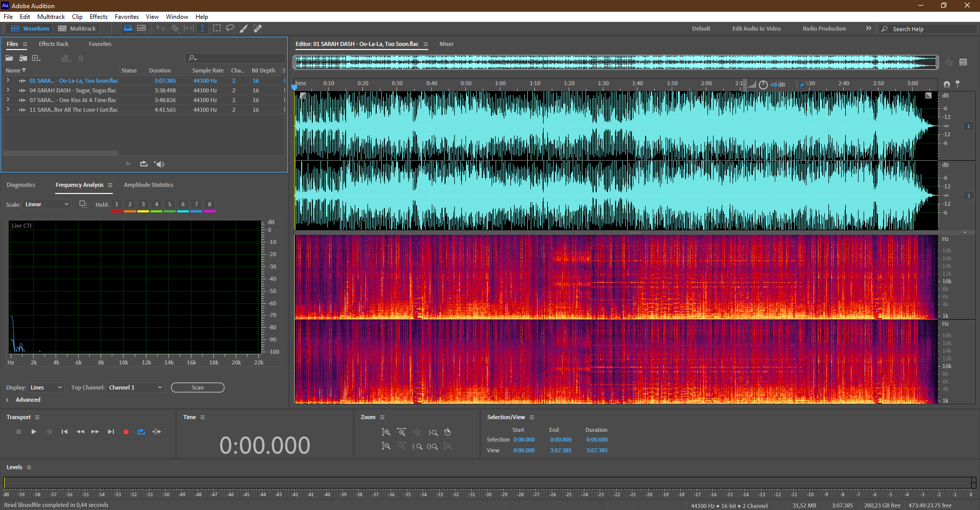
Task: Toggle snapping magnet icon
Action: point(947,84)
